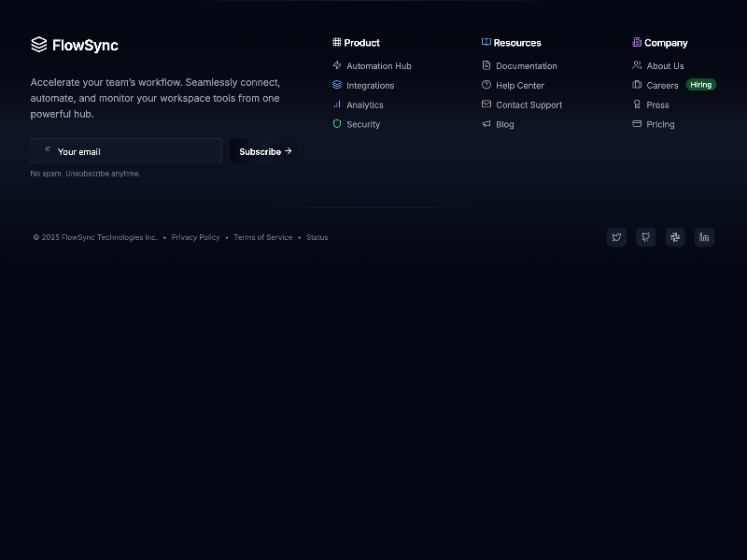Click the FlowSync logo icon
The height and width of the screenshot is (560, 747).
pyautogui.click(x=38, y=45)
